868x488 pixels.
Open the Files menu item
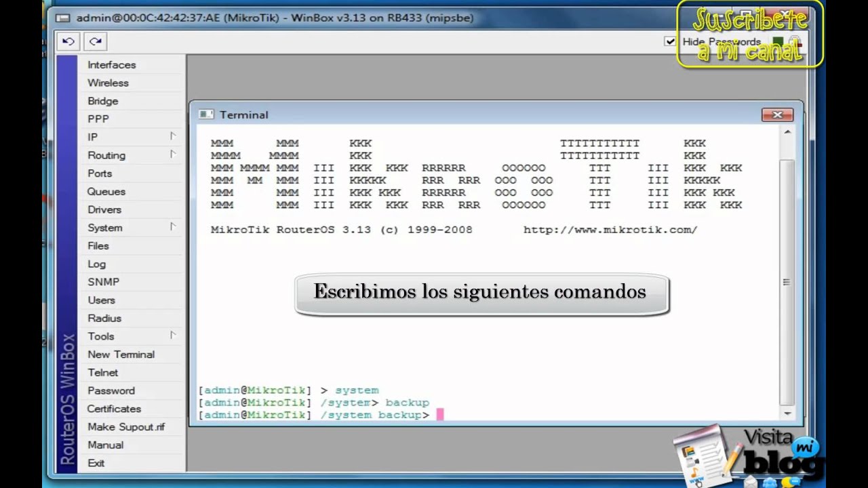click(x=98, y=245)
